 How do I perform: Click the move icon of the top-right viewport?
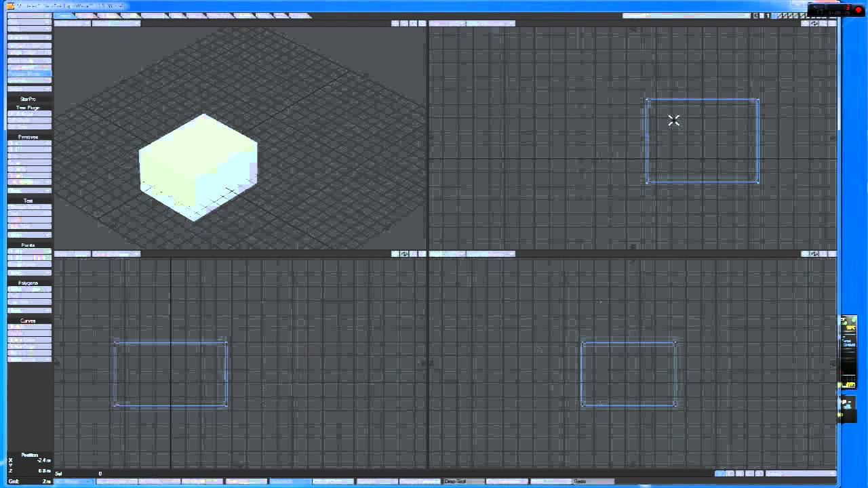(805, 23)
